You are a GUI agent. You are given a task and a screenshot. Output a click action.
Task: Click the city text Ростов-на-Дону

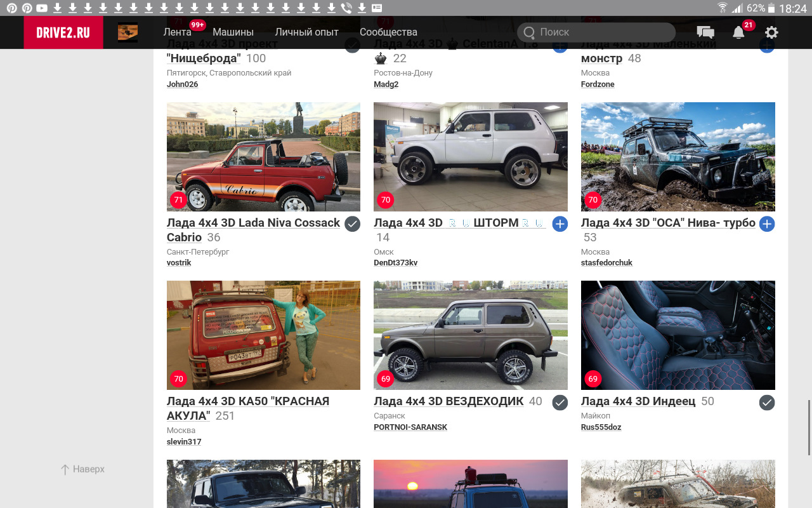tap(403, 73)
